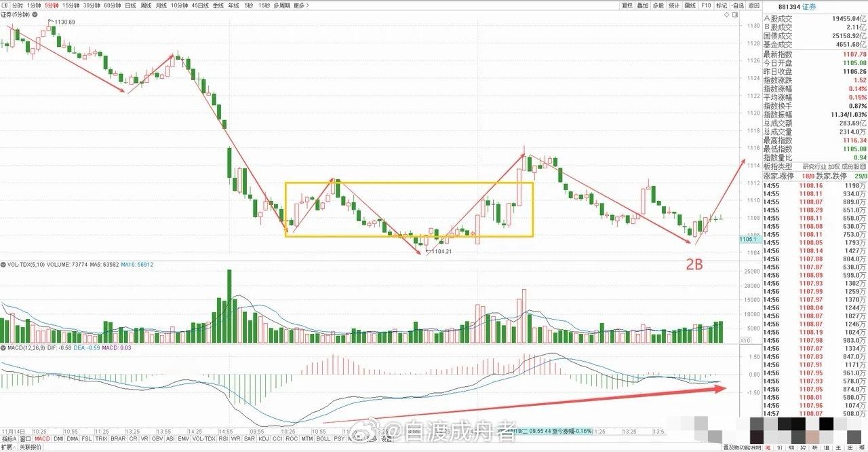Select the DMA indicator tab
Image resolution: width=868 pixels, height=452 pixels.
pos(72,438)
